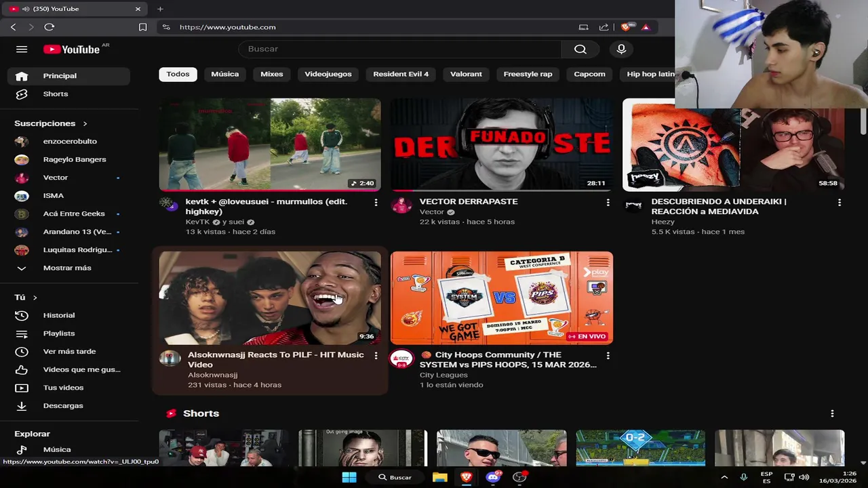Select the Mixes filter chip
868x488 pixels.
tap(272, 74)
